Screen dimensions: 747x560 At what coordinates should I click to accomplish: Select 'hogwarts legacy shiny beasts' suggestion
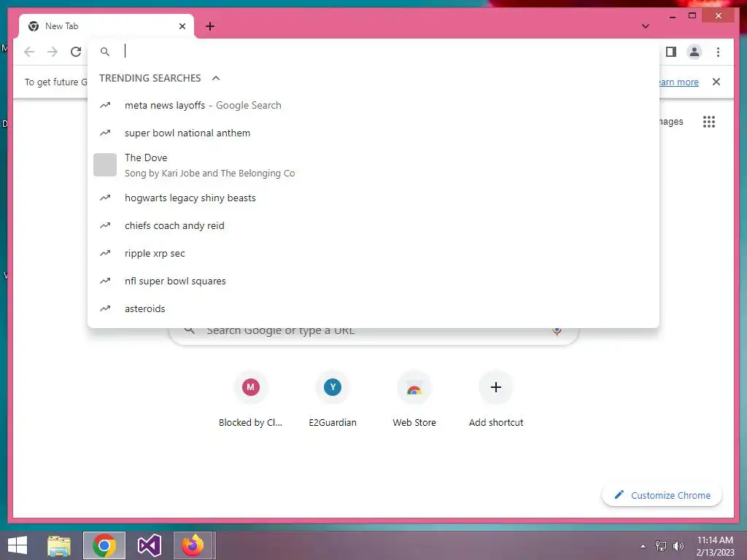(x=373, y=198)
